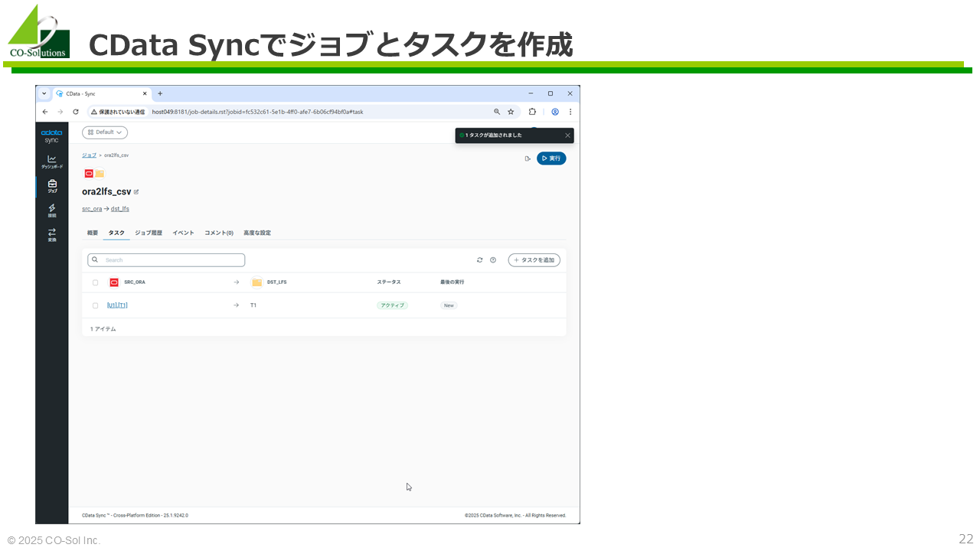Viewport: 980px width, 551px height.
Task: Click the Search input field
Action: [166, 260]
